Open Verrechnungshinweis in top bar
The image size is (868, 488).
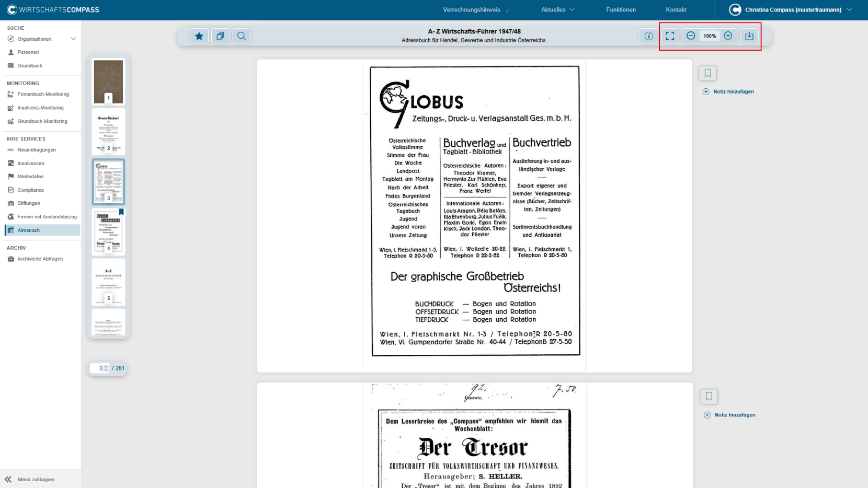click(x=472, y=10)
